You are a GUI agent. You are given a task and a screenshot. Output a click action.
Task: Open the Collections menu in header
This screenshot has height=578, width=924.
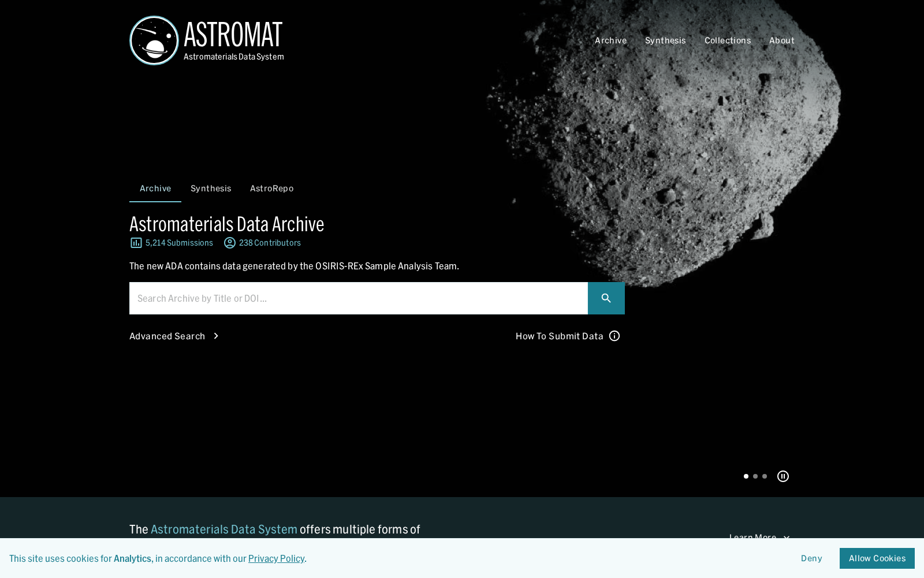(728, 40)
